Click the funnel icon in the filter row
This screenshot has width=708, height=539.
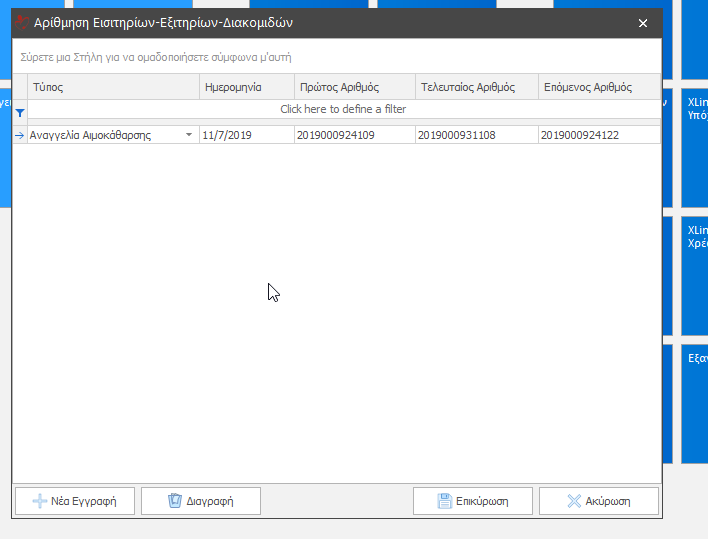pyautogui.click(x=20, y=113)
